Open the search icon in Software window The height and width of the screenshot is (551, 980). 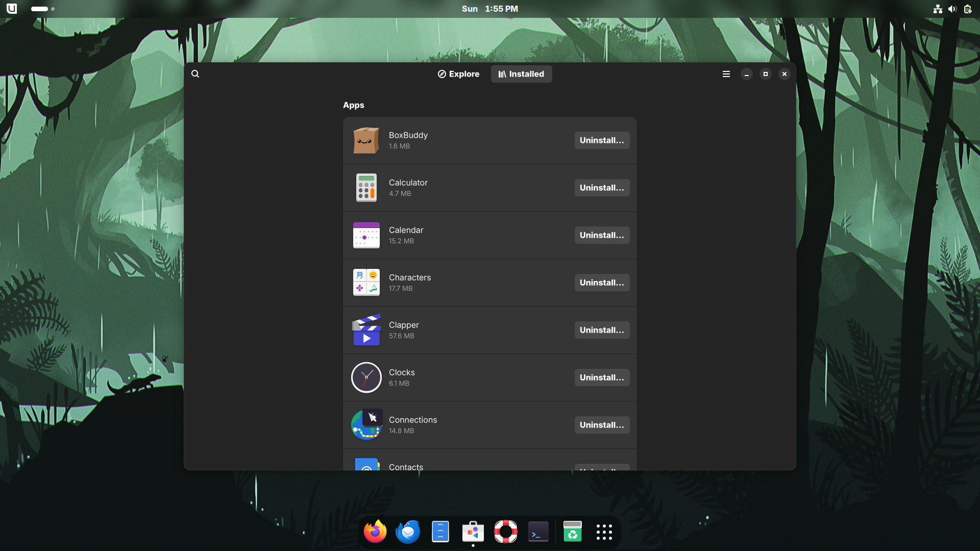pos(195,74)
